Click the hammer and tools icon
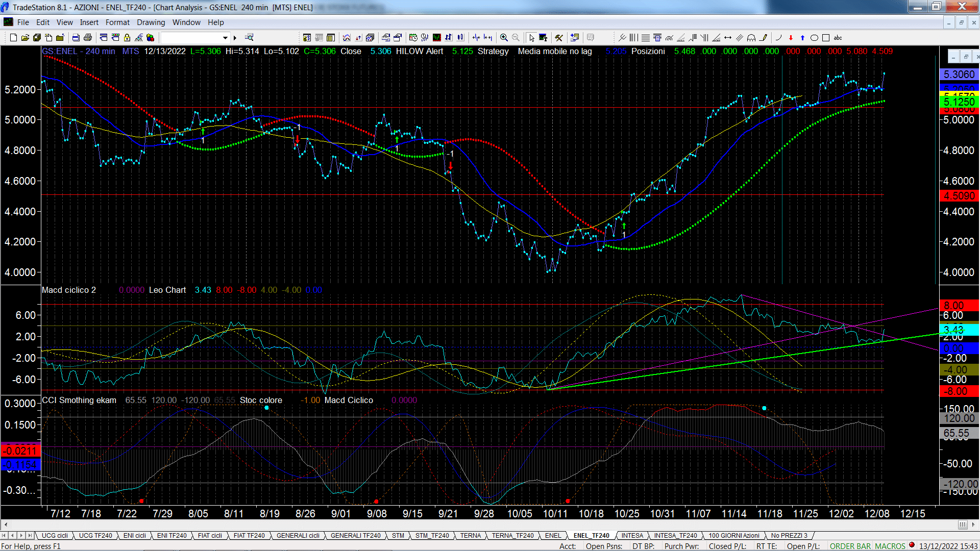Viewport: 980px width, 551px height. point(559,38)
